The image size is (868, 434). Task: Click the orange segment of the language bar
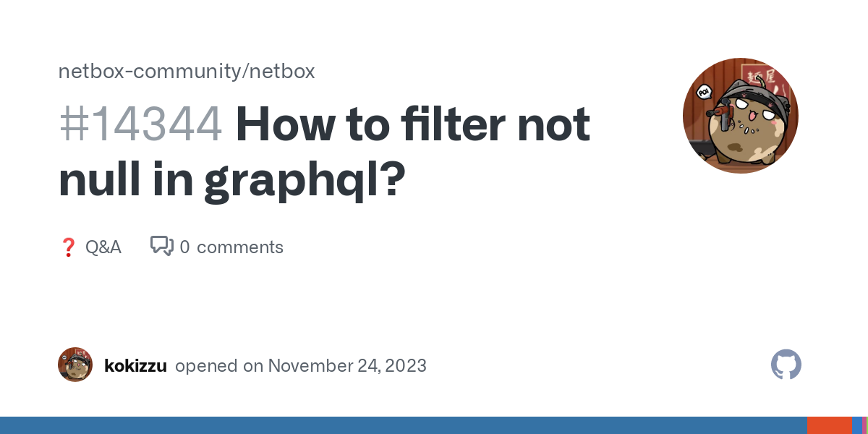pos(830,425)
